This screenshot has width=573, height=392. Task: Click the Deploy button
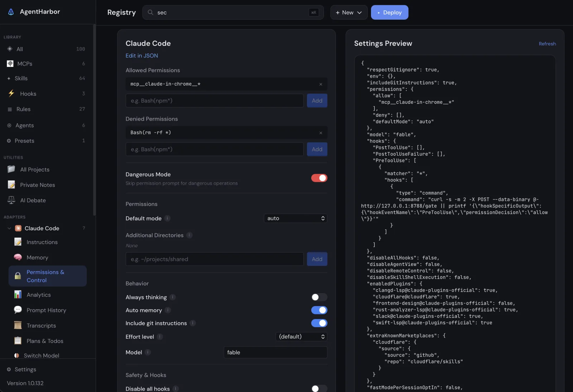390,12
